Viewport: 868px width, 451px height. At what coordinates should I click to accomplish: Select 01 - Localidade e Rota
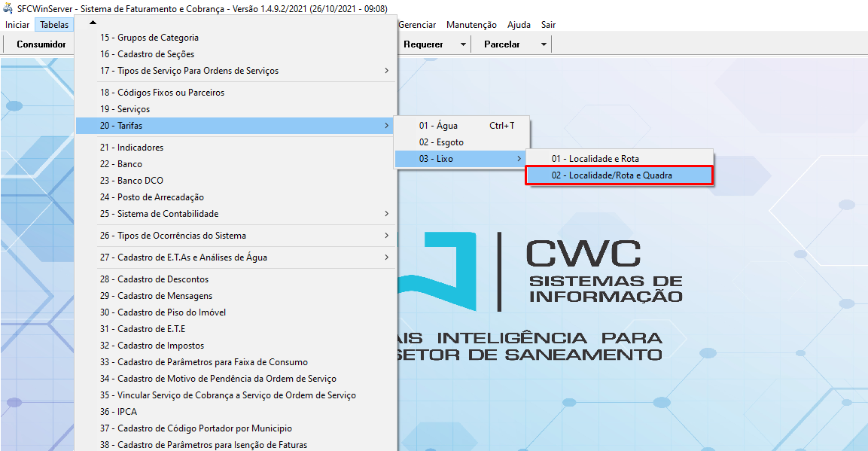coord(594,159)
